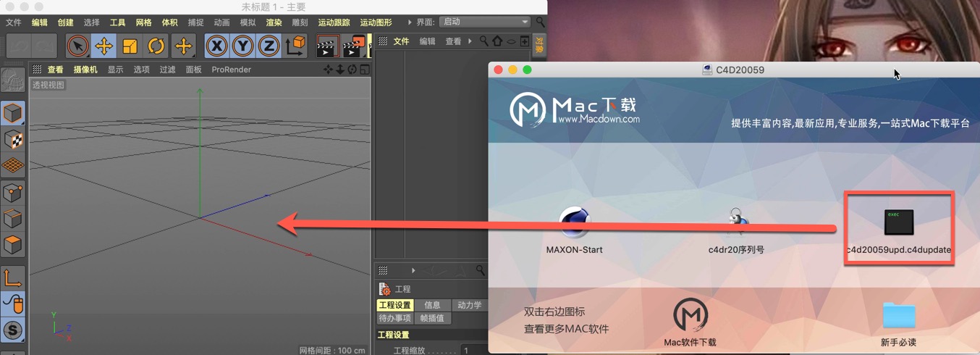Screen dimensions: 980x355
Task: Open the 创建 menu
Action: click(66, 22)
